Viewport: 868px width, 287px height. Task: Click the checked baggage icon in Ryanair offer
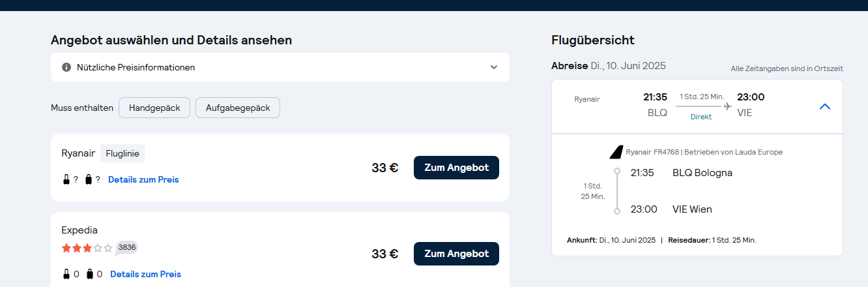coord(89,179)
